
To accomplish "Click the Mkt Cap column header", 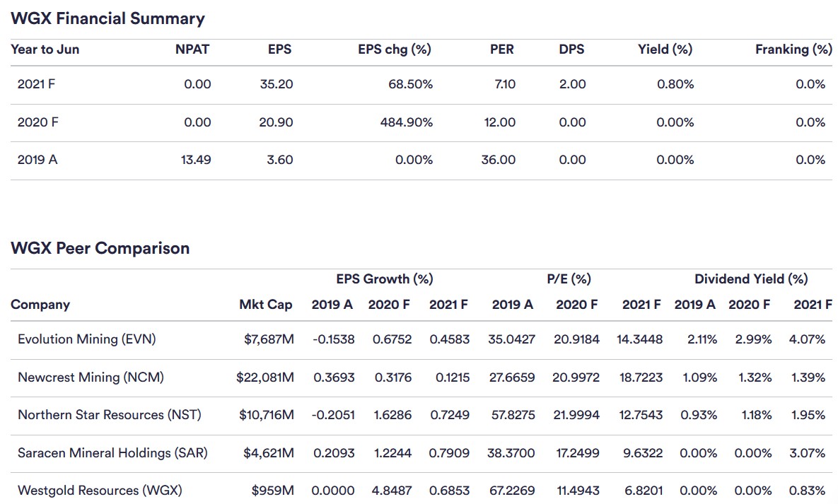I will coord(266,305).
